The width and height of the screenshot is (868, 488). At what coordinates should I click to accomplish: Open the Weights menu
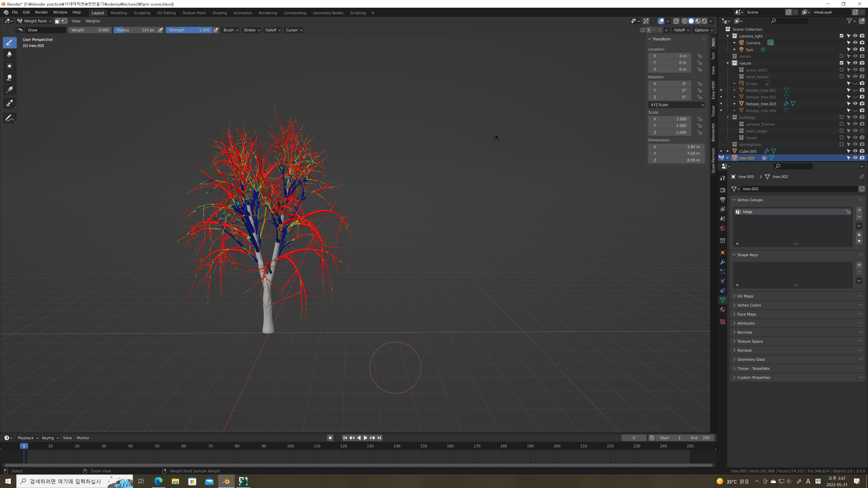pyautogui.click(x=93, y=21)
